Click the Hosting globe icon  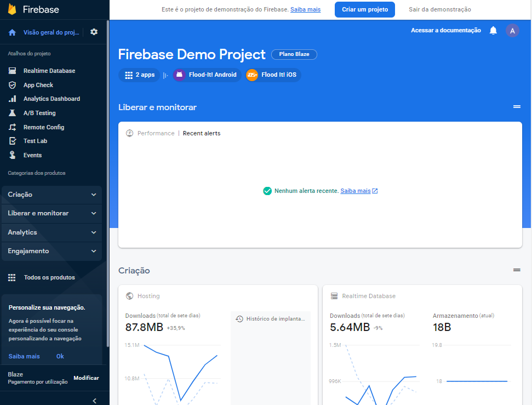[130, 296]
